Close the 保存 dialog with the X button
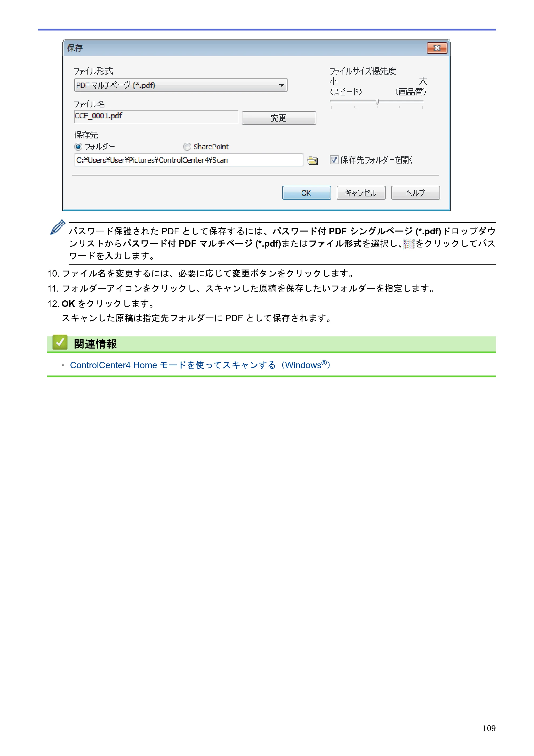 click(437, 48)
